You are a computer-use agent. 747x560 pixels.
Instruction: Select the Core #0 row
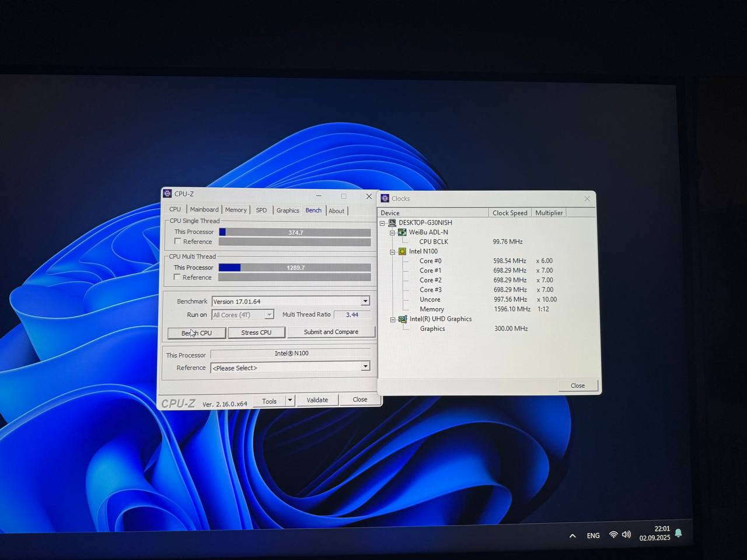pyautogui.click(x=431, y=261)
